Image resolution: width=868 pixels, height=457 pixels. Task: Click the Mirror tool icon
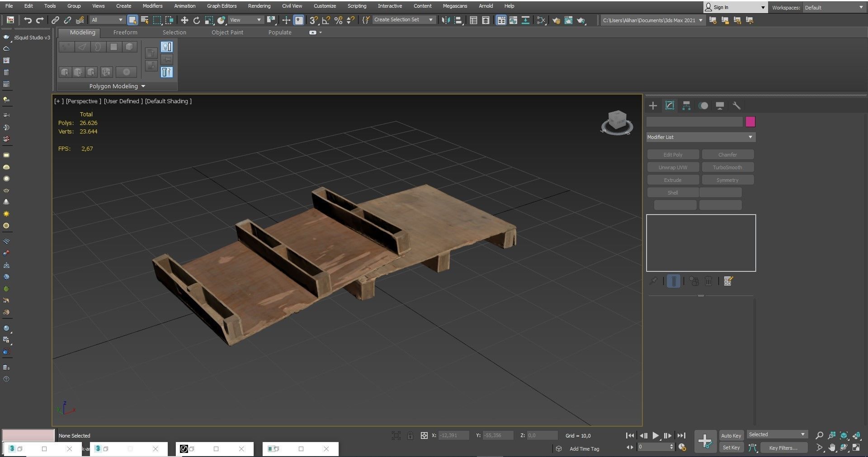tap(446, 20)
